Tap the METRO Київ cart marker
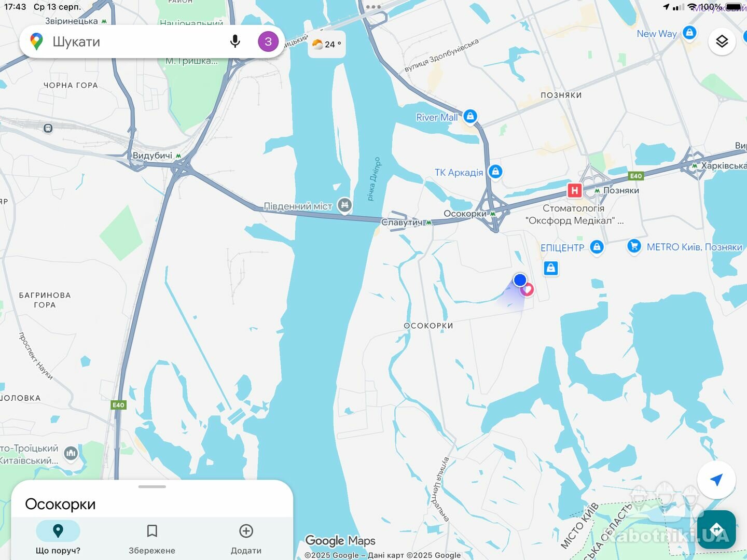 tap(634, 246)
